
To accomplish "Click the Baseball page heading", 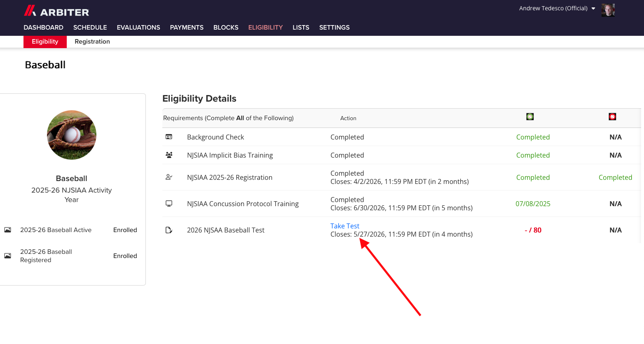I will click(45, 65).
